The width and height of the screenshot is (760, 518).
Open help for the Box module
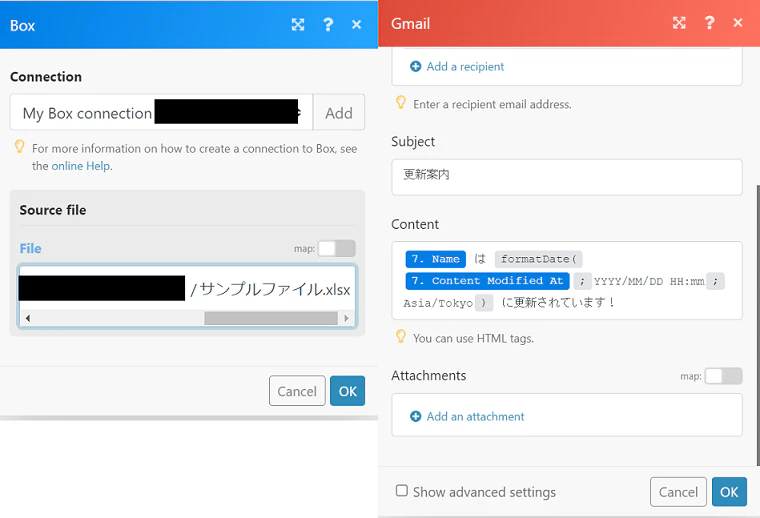[328, 25]
